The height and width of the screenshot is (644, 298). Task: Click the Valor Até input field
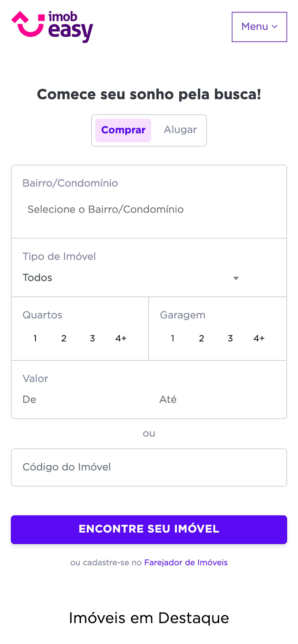[219, 400]
